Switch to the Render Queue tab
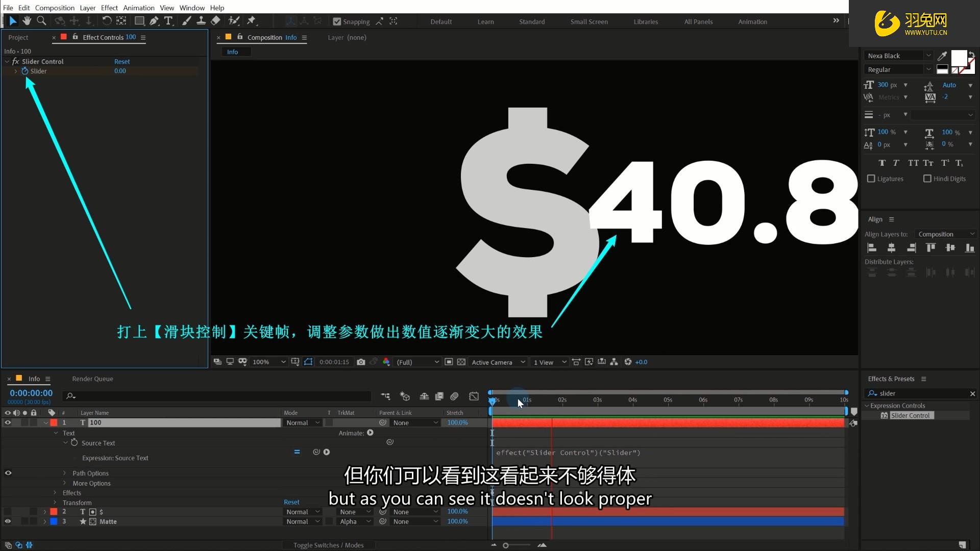 point(92,379)
